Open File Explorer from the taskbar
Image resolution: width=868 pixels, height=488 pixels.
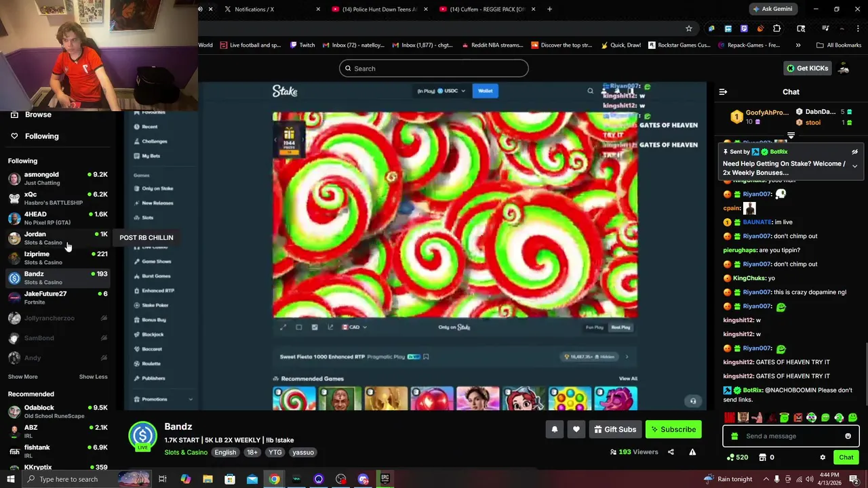[x=208, y=479]
